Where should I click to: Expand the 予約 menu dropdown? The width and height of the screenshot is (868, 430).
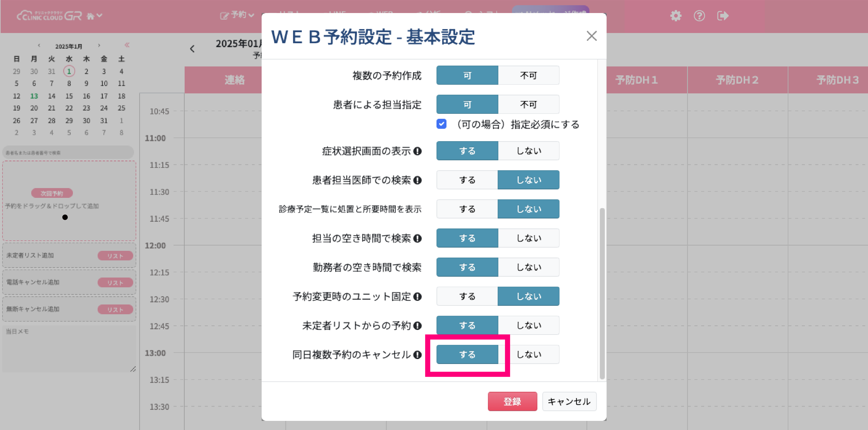tap(237, 15)
